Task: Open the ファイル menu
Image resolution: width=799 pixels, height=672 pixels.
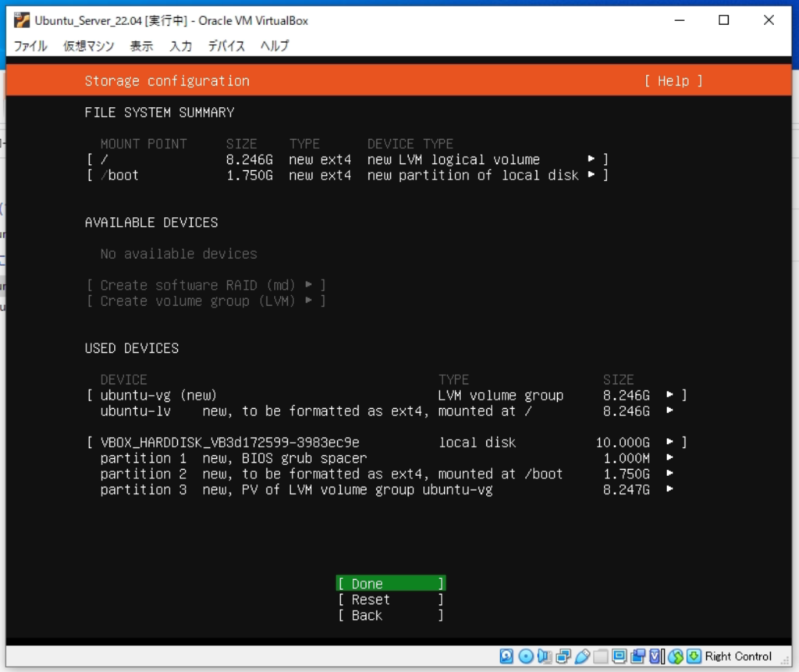Action: click(30, 46)
